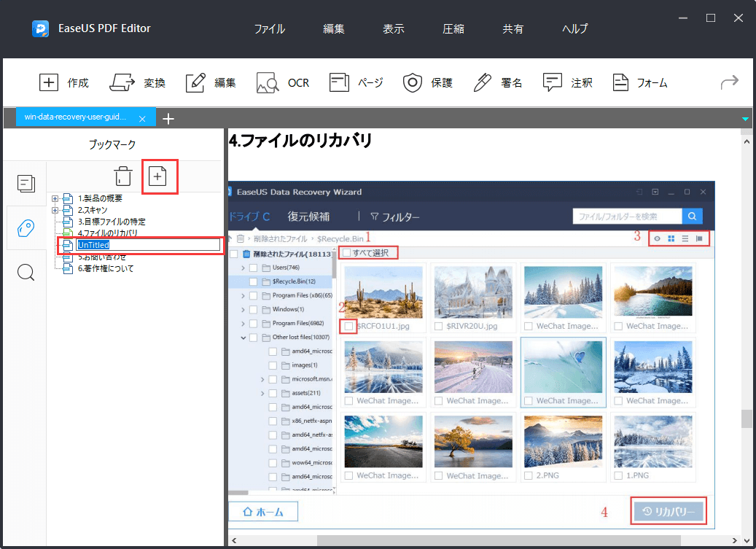The image size is (756, 549).
Task: Open the 表示 menu
Action: [393, 28]
